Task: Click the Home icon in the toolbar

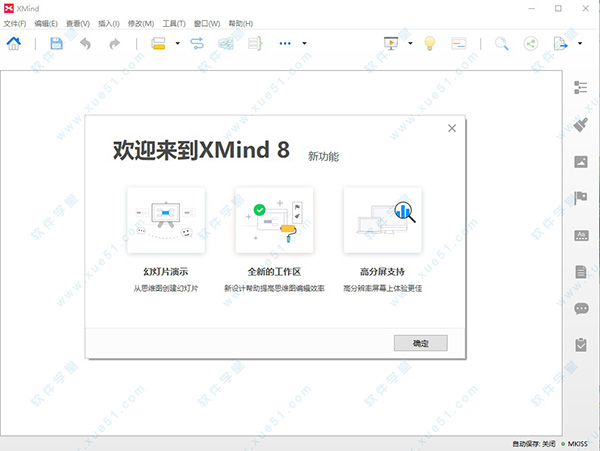Action: tap(14, 44)
